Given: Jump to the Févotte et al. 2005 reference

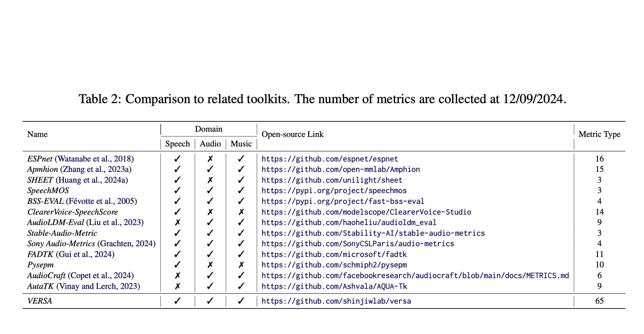Looking at the screenshot, I should coord(101,201).
